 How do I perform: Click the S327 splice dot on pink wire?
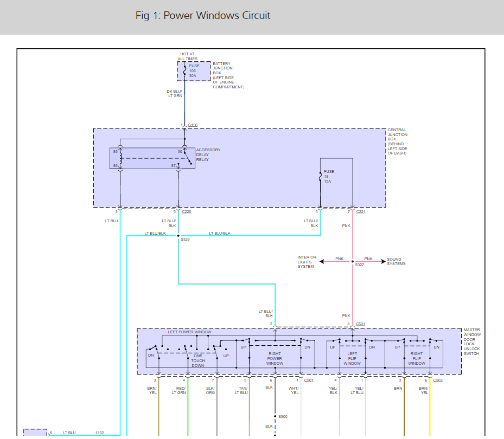click(x=353, y=262)
